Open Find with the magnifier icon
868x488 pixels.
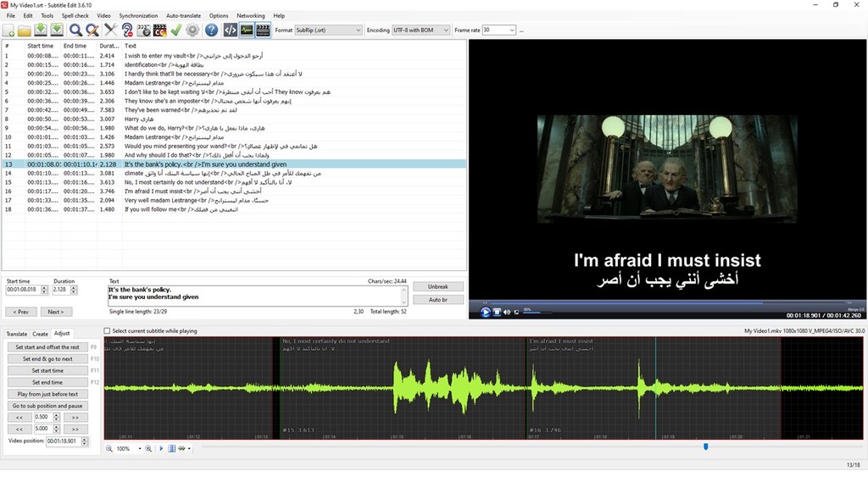pos(75,30)
